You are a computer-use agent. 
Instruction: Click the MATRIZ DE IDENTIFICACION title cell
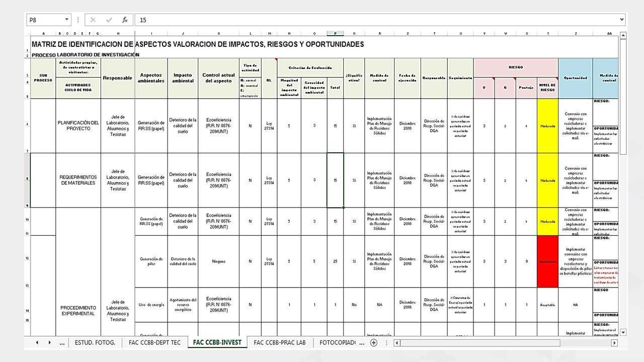[x=197, y=44]
